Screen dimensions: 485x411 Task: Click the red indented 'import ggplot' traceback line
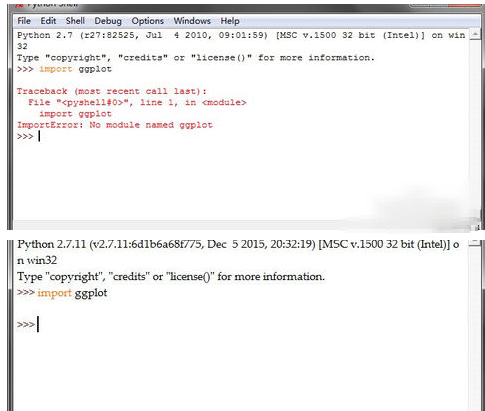tap(75, 114)
